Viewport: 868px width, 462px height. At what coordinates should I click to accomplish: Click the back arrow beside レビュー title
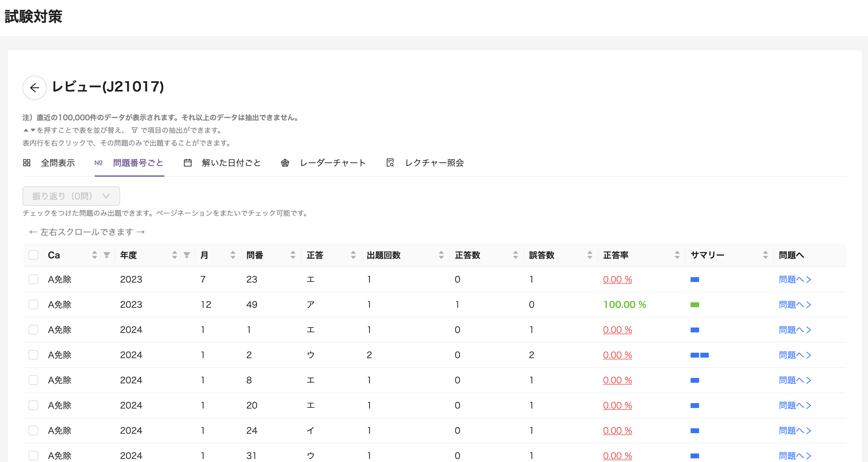point(34,88)
